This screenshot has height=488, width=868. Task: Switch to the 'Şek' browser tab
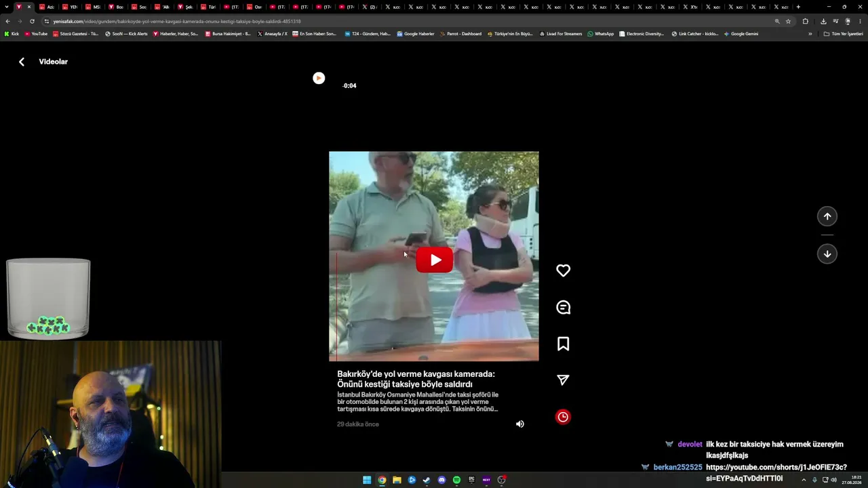pos(185,7)
